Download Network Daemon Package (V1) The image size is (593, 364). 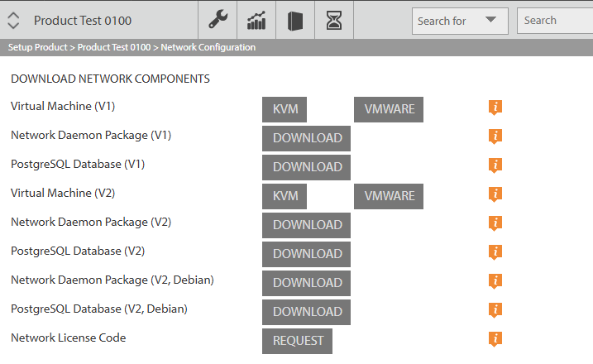pyautogui.click(x=306, y=138)
